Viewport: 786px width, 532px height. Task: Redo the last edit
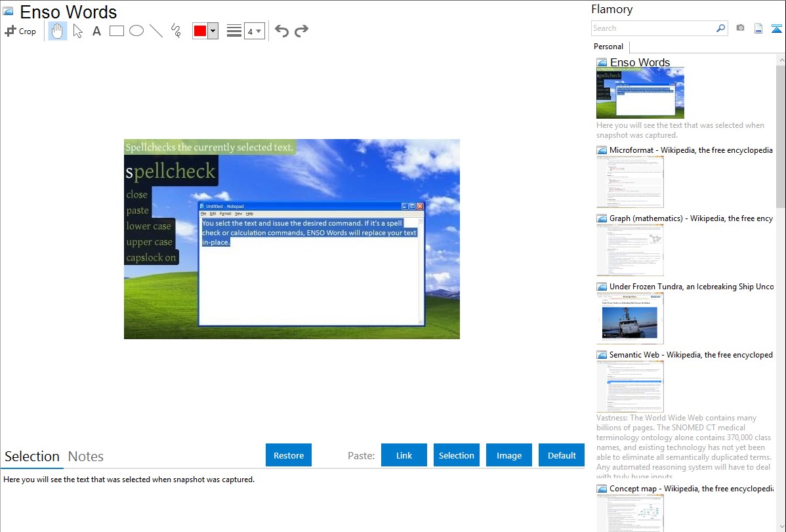pyautogui.click(x=301, y=31)
